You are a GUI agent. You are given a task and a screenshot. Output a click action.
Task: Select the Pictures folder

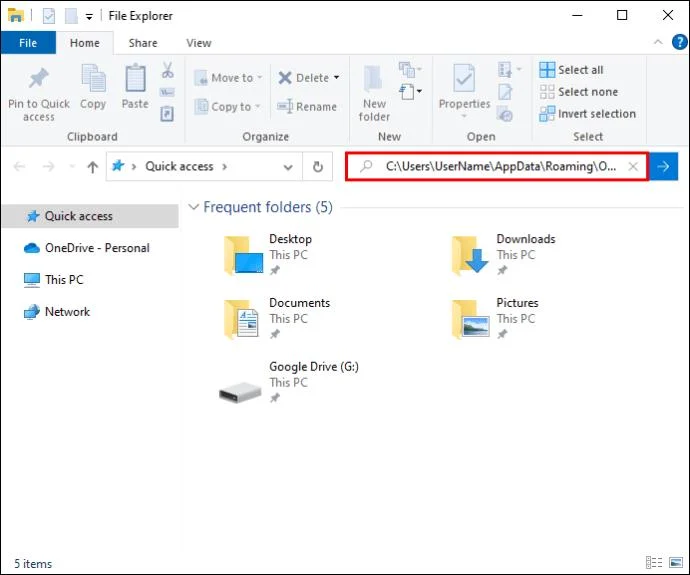pyautogui.click(x=495, y=319)
